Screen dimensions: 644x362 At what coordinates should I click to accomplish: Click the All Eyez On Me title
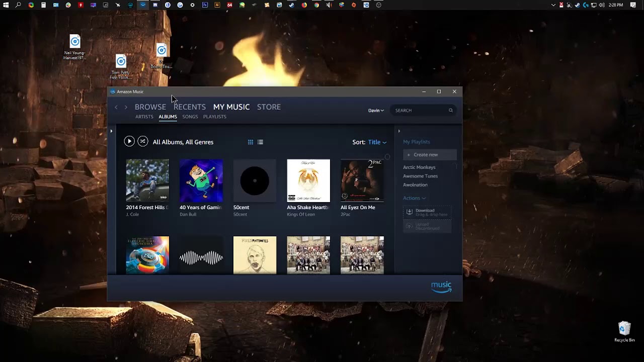pos(358,207)
